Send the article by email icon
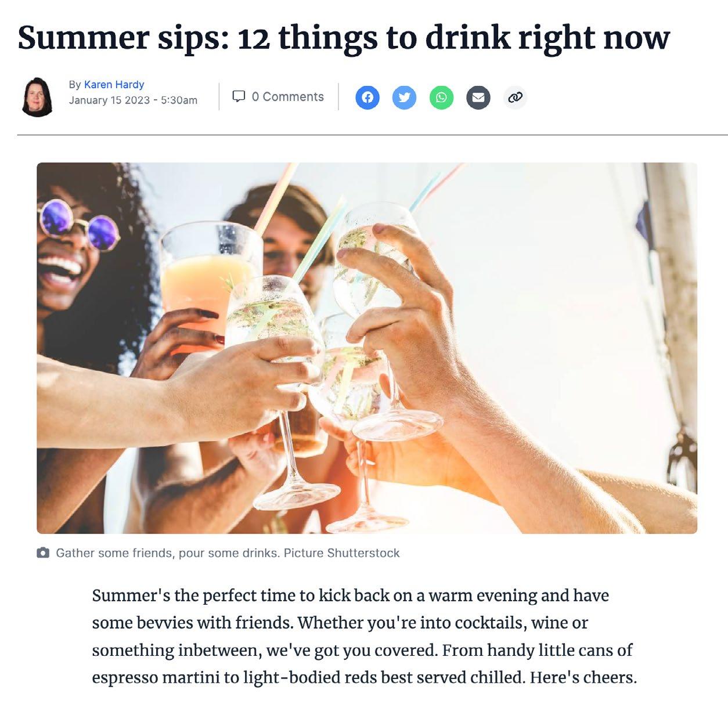Viewport: 728px width, 715px height. pyautogui.click(x=478, y=97)
